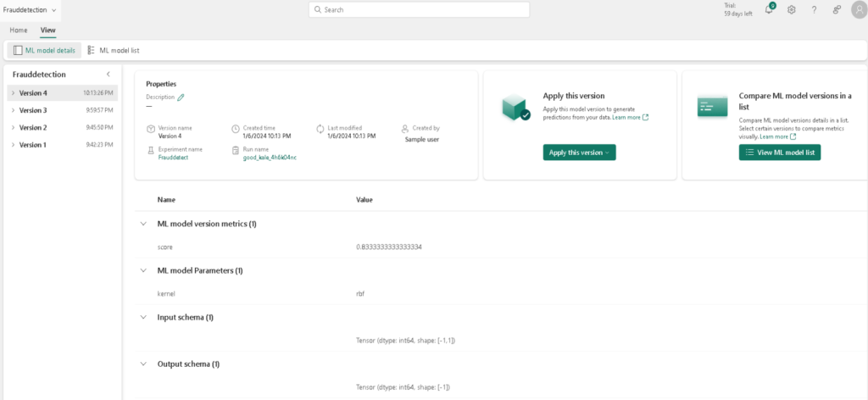Click View ML model list button
This screenshot has width=868, height=400.
tap(779, 153)
